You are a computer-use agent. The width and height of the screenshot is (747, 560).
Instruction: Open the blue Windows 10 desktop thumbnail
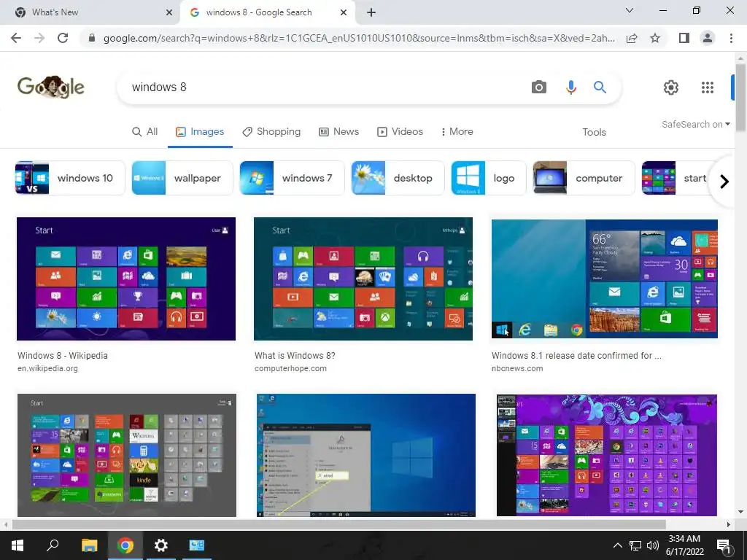[x=366, y=455]
